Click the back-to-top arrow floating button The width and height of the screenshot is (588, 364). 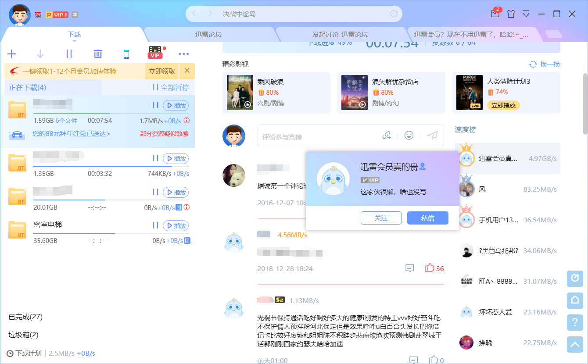pos(575,345)
